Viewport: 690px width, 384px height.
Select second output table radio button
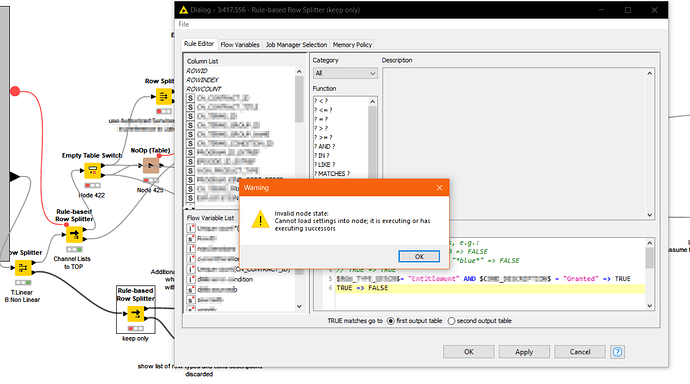(451, 321)
